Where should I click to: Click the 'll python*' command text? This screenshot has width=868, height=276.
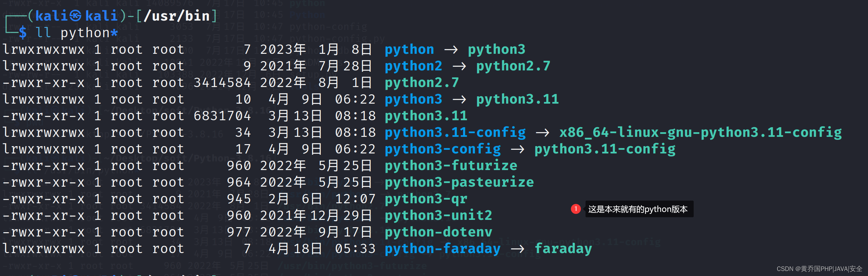click(77, 33)
